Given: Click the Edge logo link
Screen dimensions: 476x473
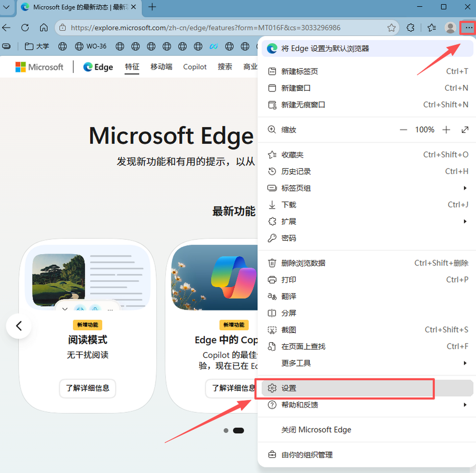Looking at the screenshot, I should click(98, 67).
